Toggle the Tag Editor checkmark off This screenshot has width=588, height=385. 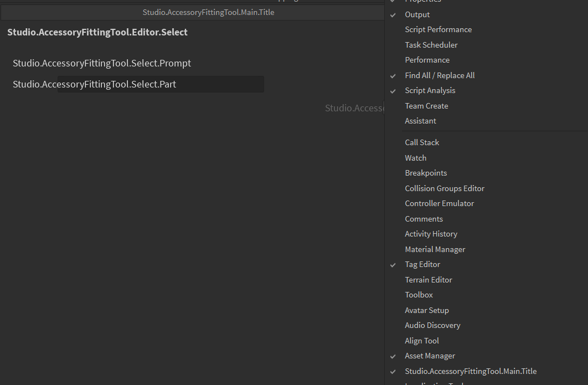point(422,264)
